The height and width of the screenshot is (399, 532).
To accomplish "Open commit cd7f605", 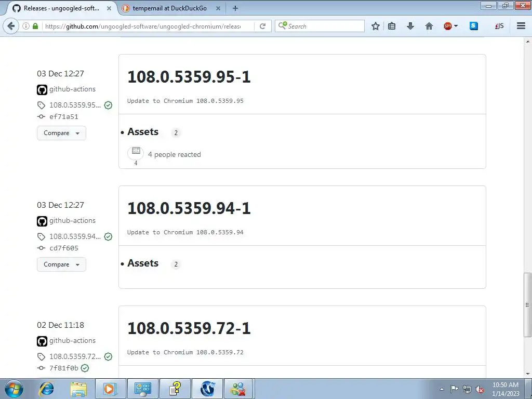I will 64,248.
